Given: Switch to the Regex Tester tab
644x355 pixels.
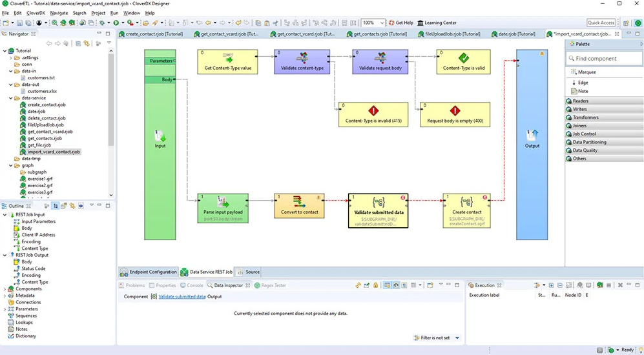Looking at the screenshot, I should point(270,285).
